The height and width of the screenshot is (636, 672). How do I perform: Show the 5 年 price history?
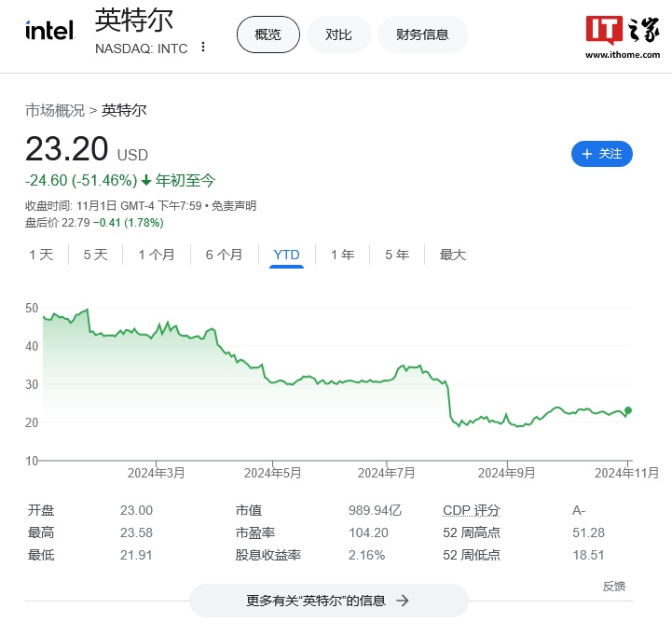point(396,255)
